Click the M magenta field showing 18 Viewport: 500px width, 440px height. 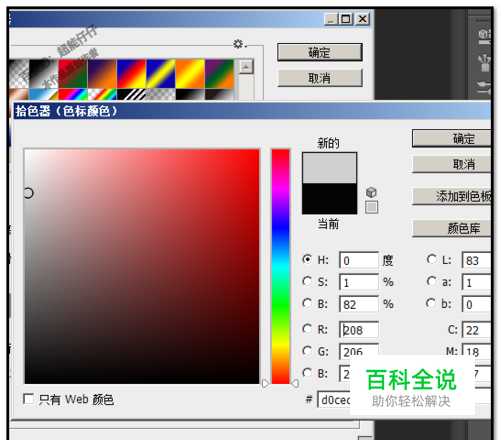(476, 350)
